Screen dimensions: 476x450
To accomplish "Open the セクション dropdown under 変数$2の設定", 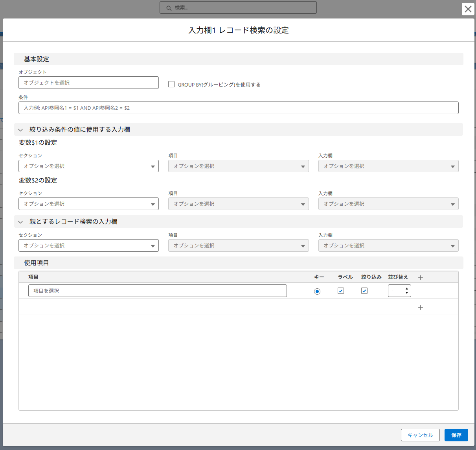I will [88, 204].
